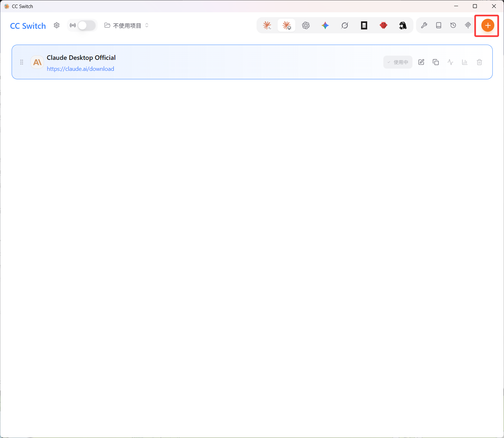Screen dimensions: 504x438
Task: Switch to the Claude Code terminal app tab
Action: [267, 25]
